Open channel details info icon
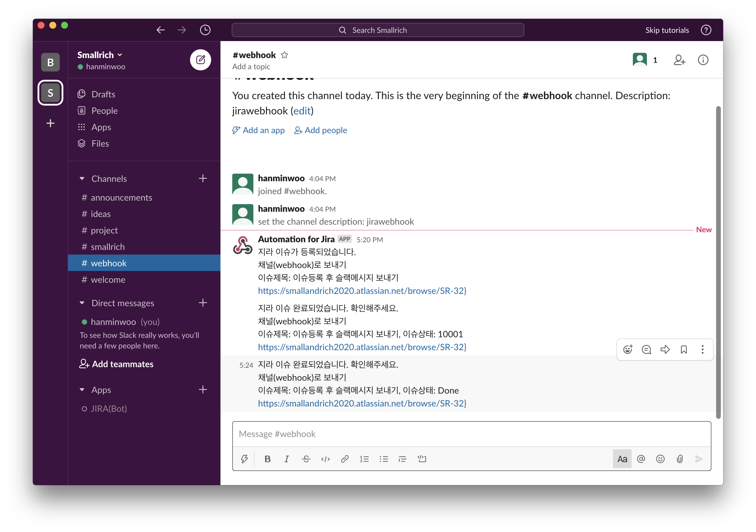The height and width of the screenshot is (532, 756). [x=703, y=60]
